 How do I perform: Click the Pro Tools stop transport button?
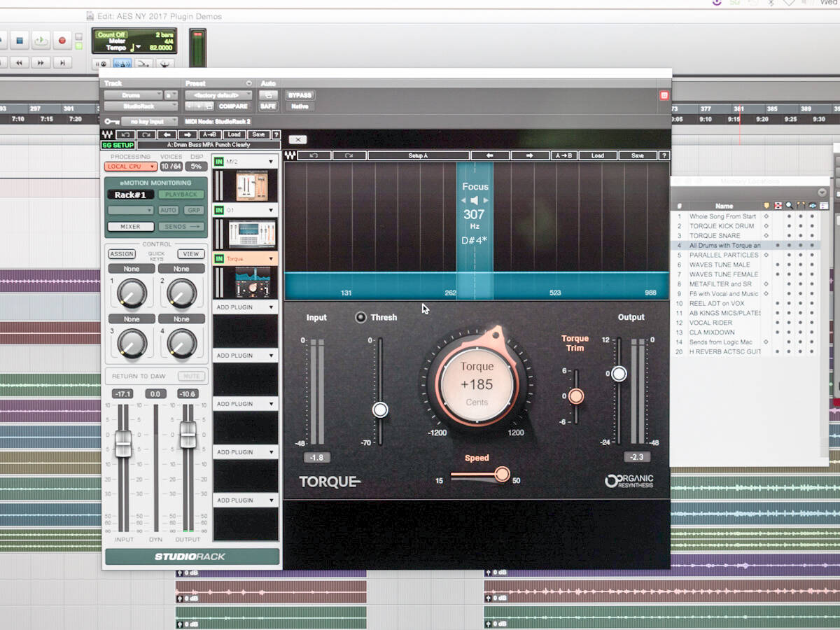(x=20, y=41)
